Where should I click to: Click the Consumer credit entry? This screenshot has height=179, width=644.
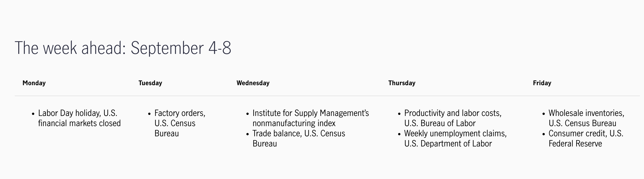pos(586,138)
